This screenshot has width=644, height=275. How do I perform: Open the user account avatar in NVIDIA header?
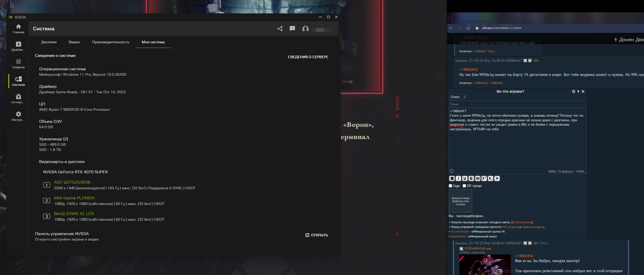pyautogui.click(x=305, y=29)
